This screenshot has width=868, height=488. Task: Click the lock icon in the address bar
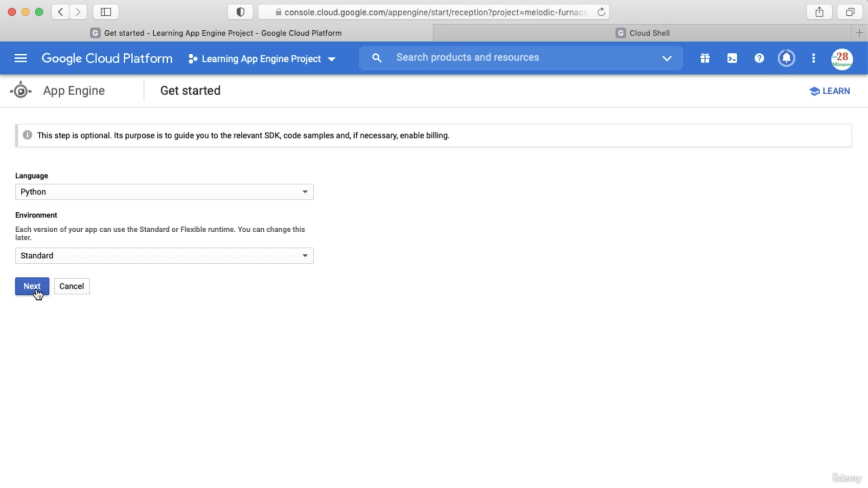click(x=278, y=12)
